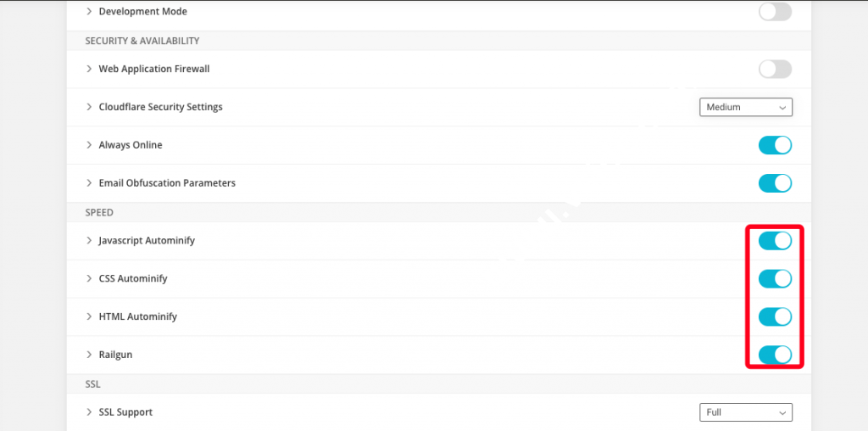This screenshot has width=868, height=431.
Task: Expand the Cloudflare Security Settings chevron
Action: click(x=89, y=107)
